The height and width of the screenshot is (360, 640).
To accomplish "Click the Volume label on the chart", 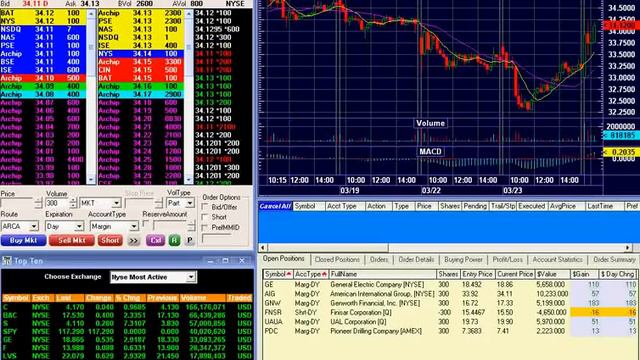I will [430, 123].
